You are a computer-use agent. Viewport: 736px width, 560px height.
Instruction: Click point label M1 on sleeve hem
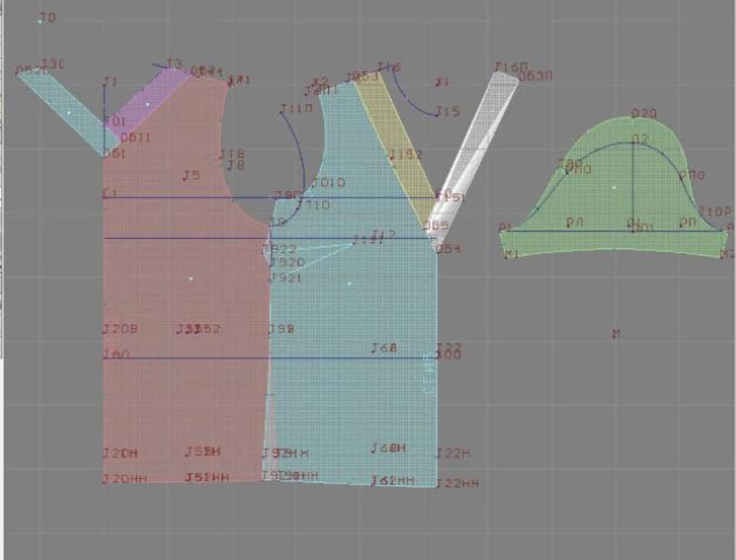[x=511, y=254]
